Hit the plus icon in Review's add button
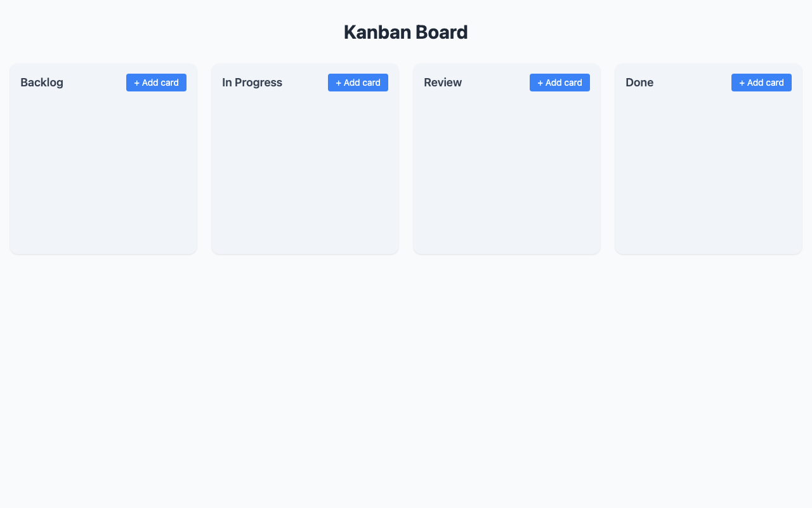812x508 pixels. point(540,83)
